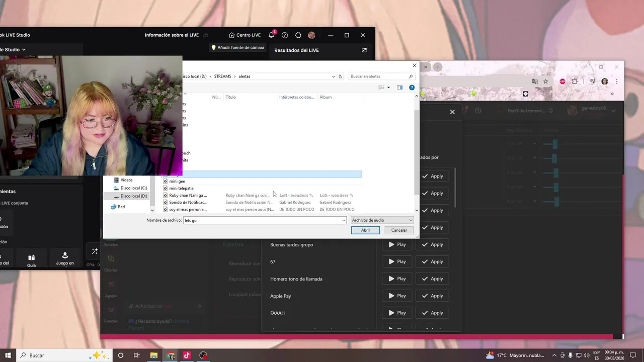Bookmark page with star icon in Chrome
Viewport: 644px width, 362px height.
[545, 81]
